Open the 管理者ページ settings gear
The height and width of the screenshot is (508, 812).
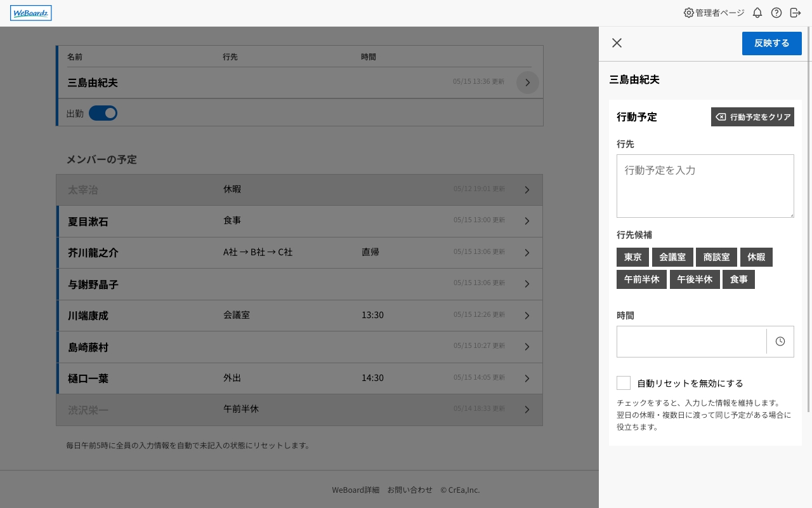[689, 13]
